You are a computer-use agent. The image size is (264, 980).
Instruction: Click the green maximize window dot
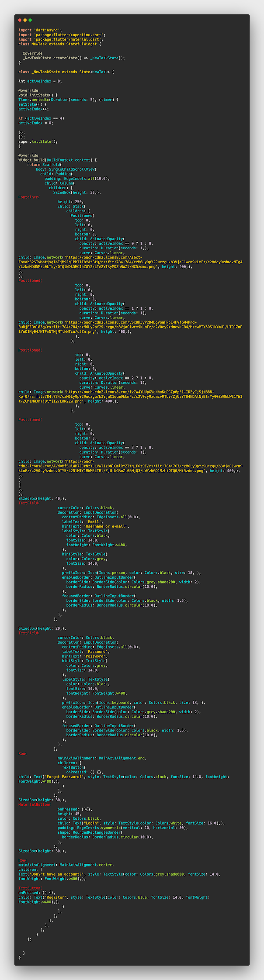click(30, 20)
